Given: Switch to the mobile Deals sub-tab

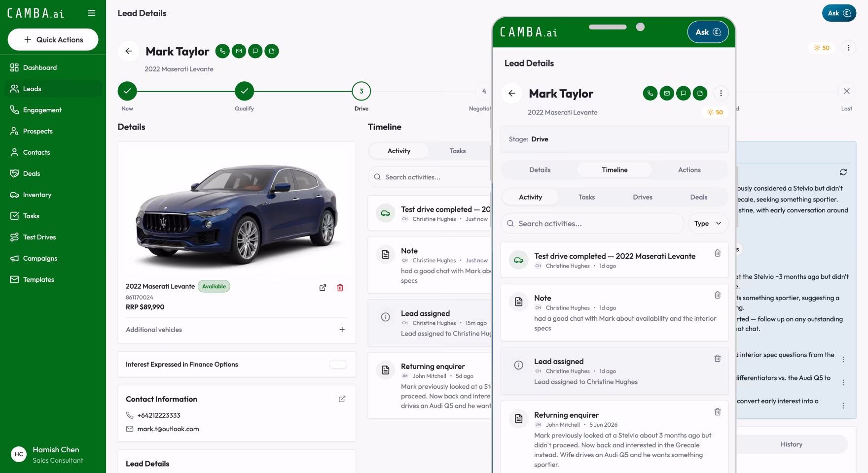Looking at the screenshot, I should tap(698, 197).
